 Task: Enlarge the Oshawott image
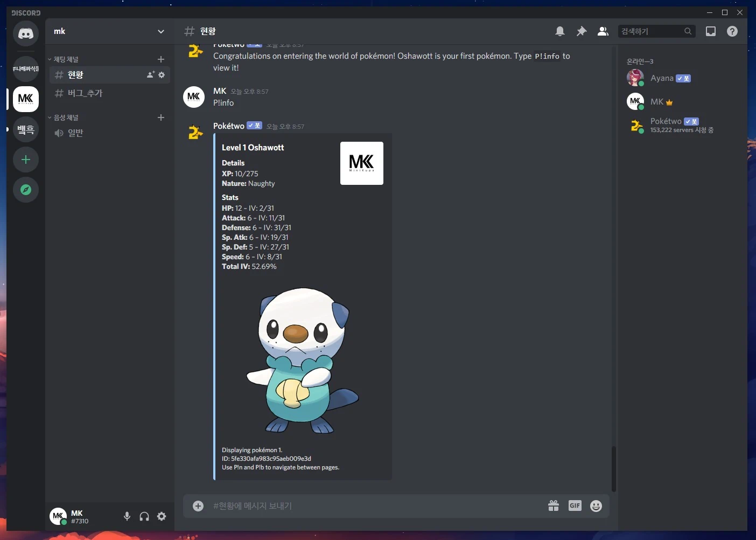pyautogui.click(x=303, y=360)
